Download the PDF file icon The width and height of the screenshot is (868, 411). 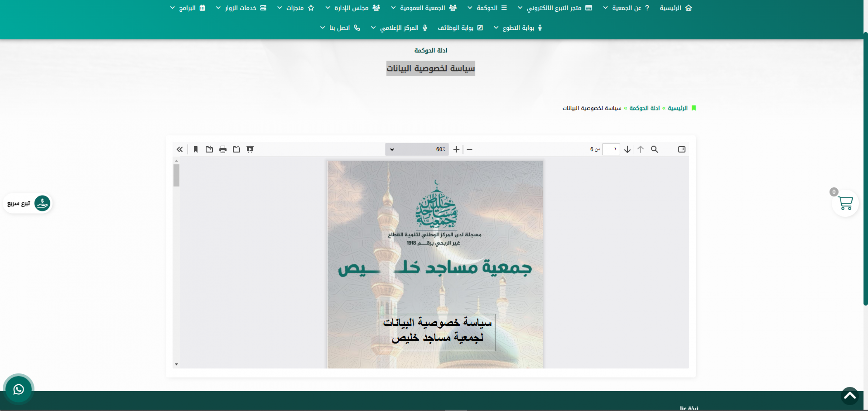(209, 149)
